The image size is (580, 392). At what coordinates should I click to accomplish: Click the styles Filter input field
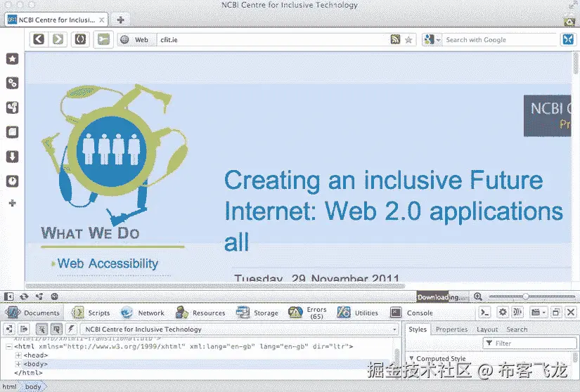pyautogui.click(x=529, y=344)
